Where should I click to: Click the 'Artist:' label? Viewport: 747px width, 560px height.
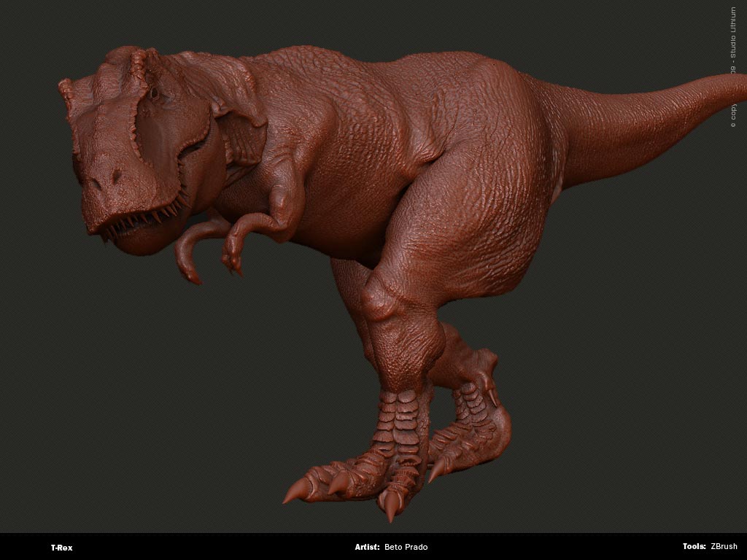(x=367, y=547)
